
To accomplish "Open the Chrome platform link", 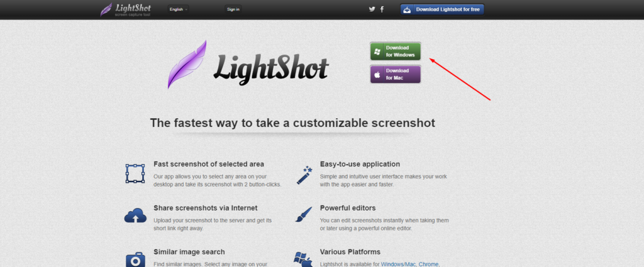I will coord(428,264).
